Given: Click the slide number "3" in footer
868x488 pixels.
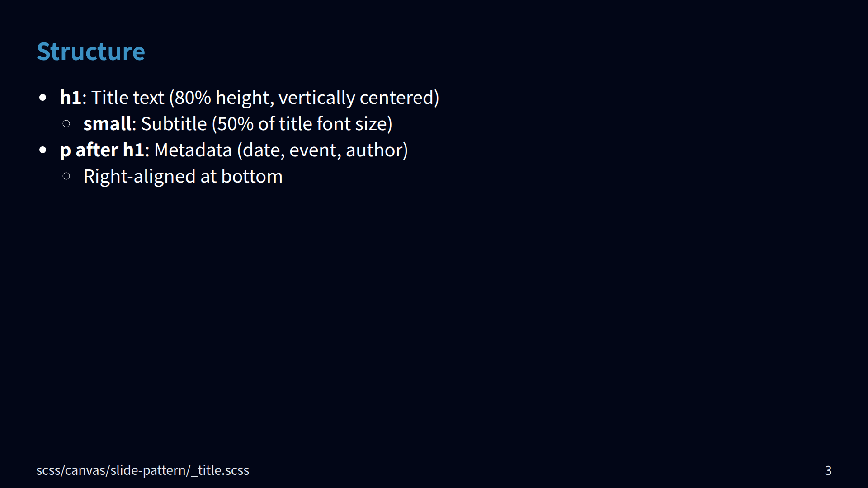Looking at the screenshot, I should pos(828,470).
